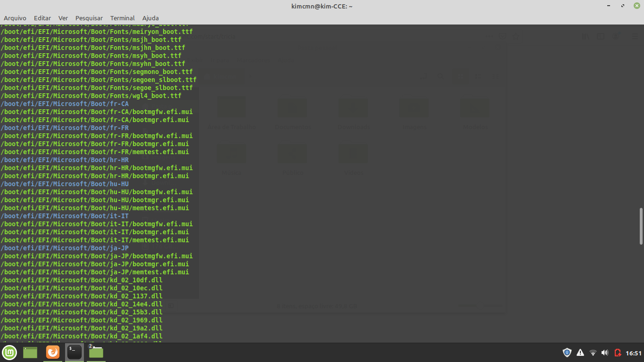Open the Editar menu
Image resolution: width=644 pixels, height=362 pixels.
pyautogui.click(x=42, y=18)
